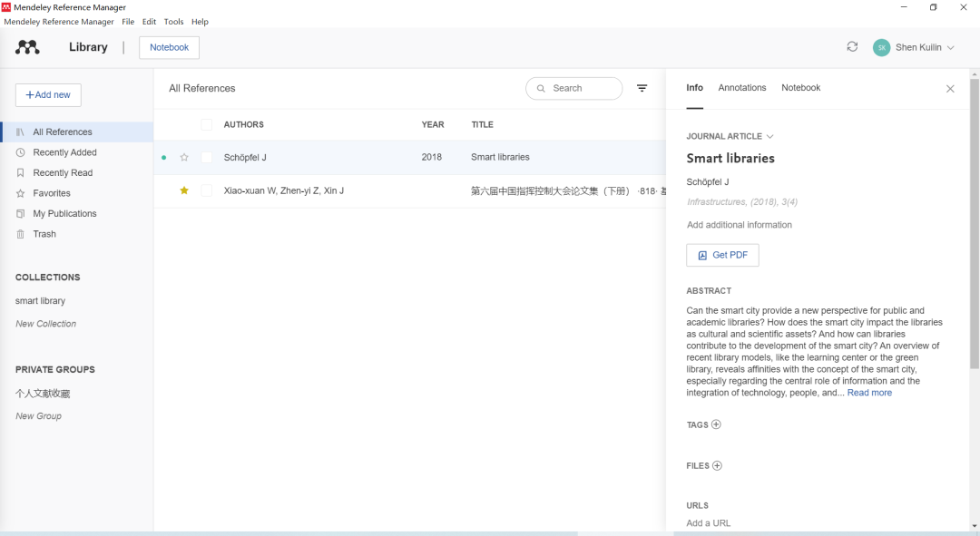Select All References in sidebar
The width and height of the screenshot is (980, 536).
click(x=77, y=132)
